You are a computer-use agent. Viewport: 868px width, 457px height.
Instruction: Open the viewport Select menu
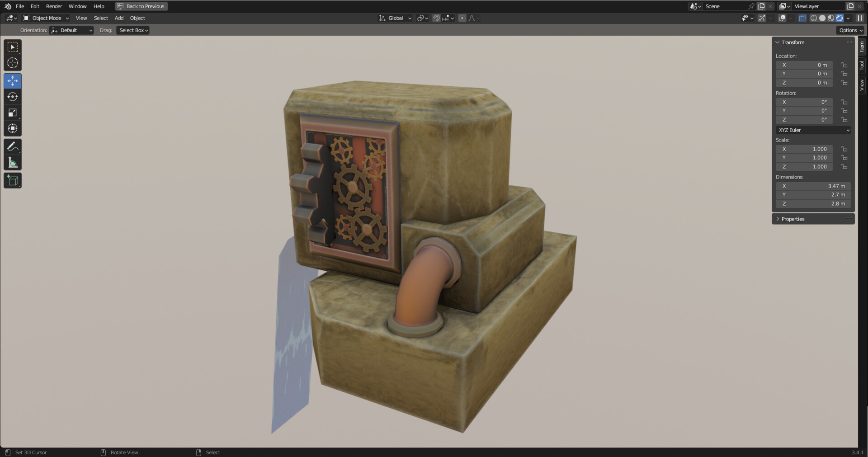(x=101, y=18)
